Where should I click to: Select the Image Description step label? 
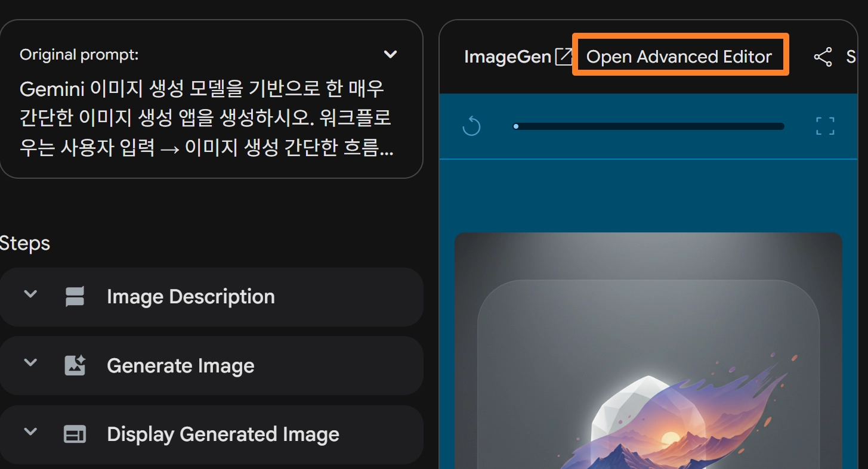click(191, 297)
